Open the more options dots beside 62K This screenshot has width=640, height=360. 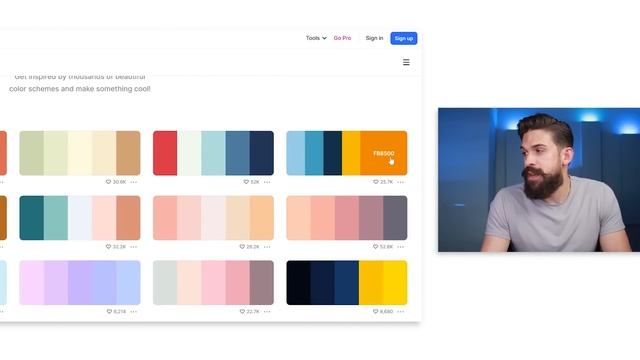pyautogui.click(x=267, y=182)
